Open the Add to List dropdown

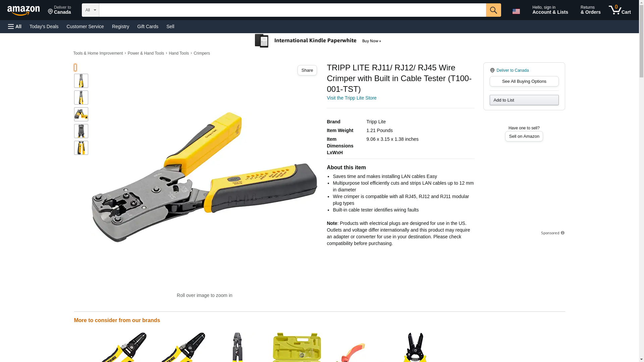click(524, 100)
